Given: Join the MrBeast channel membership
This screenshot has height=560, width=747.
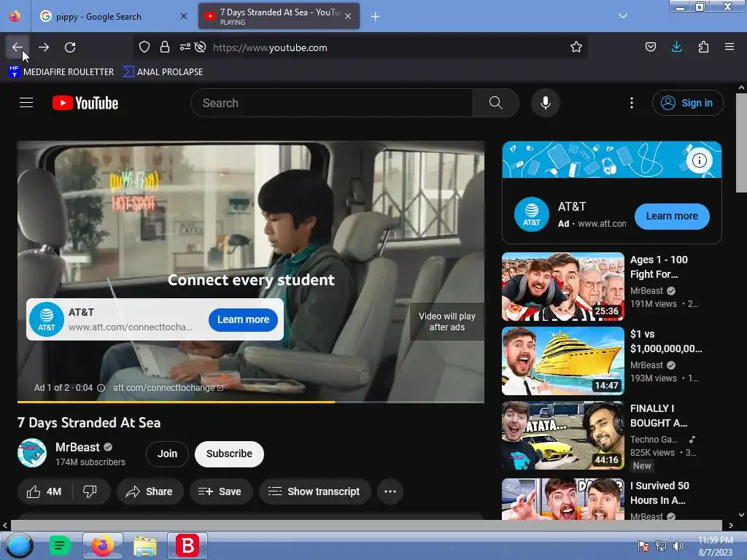Looking at the screenshot, I should click(167, 454).
